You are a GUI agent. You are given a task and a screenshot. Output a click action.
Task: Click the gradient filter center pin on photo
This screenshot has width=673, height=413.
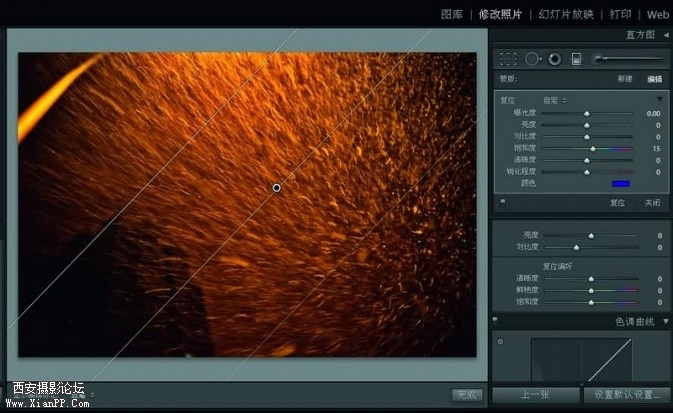[x=277, y=188]
